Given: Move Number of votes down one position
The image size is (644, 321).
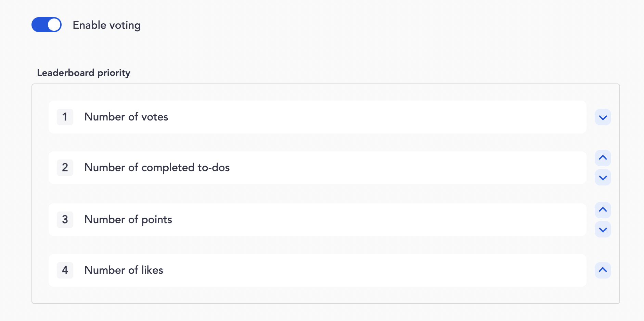Looking at the screenshot, I should pos(603,117).
